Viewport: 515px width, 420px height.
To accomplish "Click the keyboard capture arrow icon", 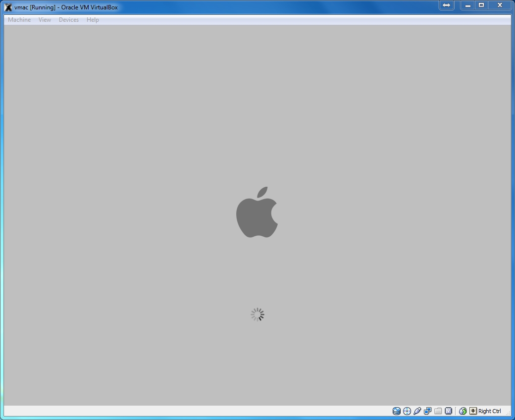I will pos(473,411).
